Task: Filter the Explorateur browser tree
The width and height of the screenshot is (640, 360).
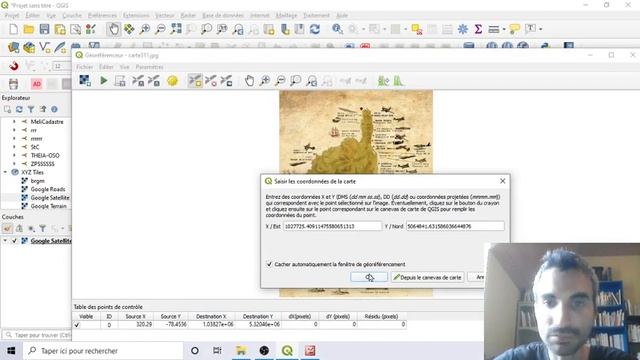Action: [31, 109]
